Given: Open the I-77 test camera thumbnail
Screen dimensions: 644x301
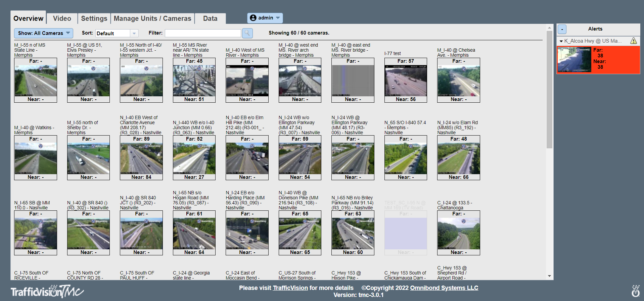Looking at the screenshot, I should pyautogui.click(x=406, y=80).
